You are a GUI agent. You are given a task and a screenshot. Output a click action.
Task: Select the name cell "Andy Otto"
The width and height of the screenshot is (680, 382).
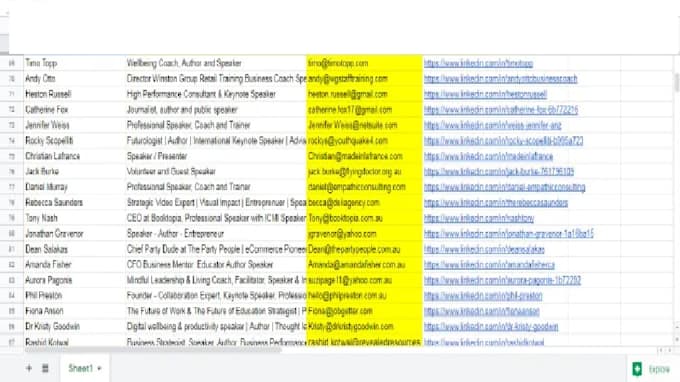[74, 79]
